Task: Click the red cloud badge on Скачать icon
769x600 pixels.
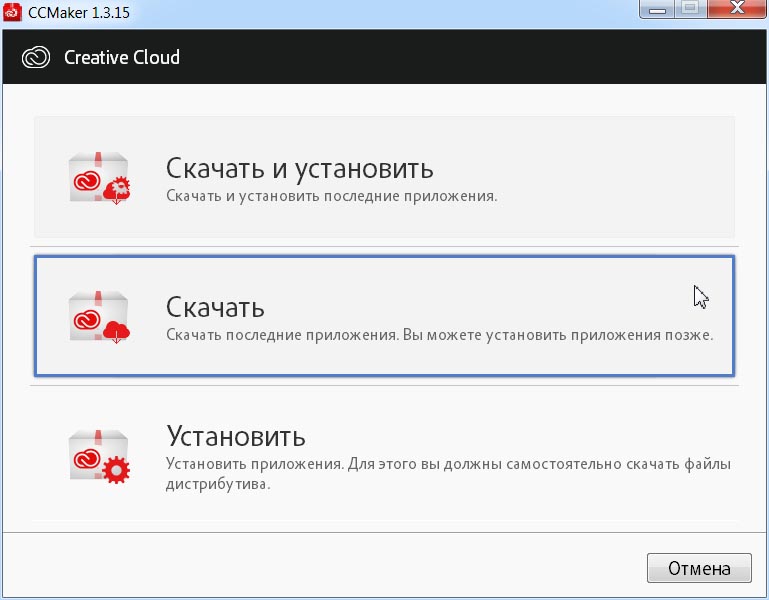Action: click(x=118, y=330)
